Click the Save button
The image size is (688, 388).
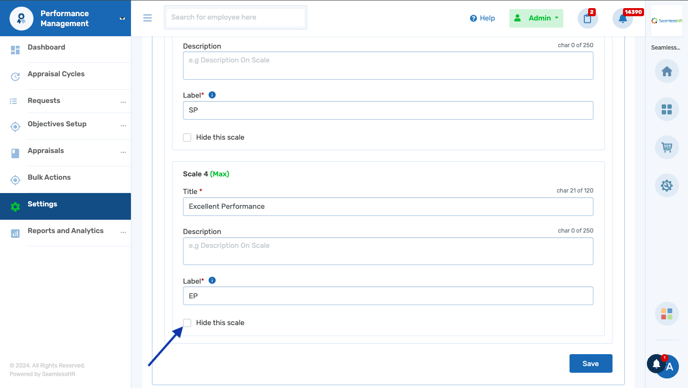tap(591, 363)
